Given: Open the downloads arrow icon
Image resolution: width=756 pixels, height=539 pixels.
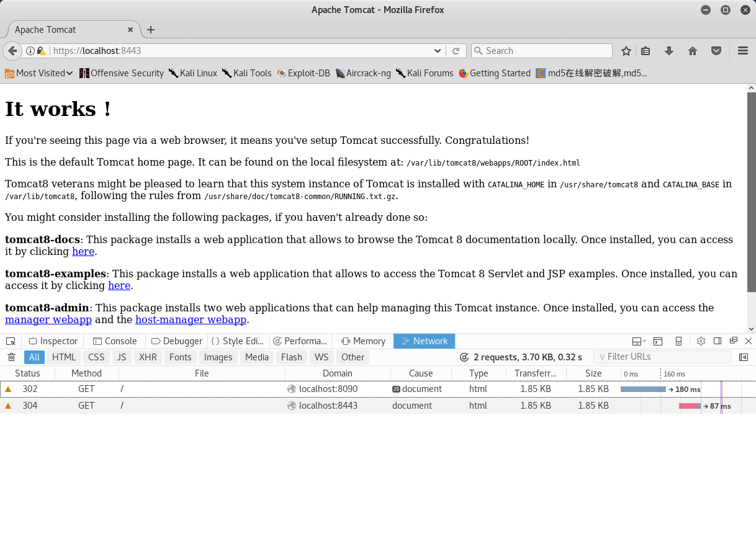Looking at the screenshot, I should pyautogui.click(x=669, y=51).
